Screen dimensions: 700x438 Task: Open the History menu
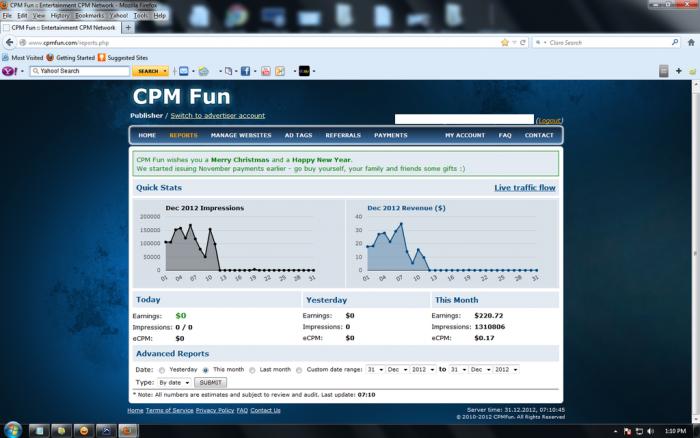point(60,16)
